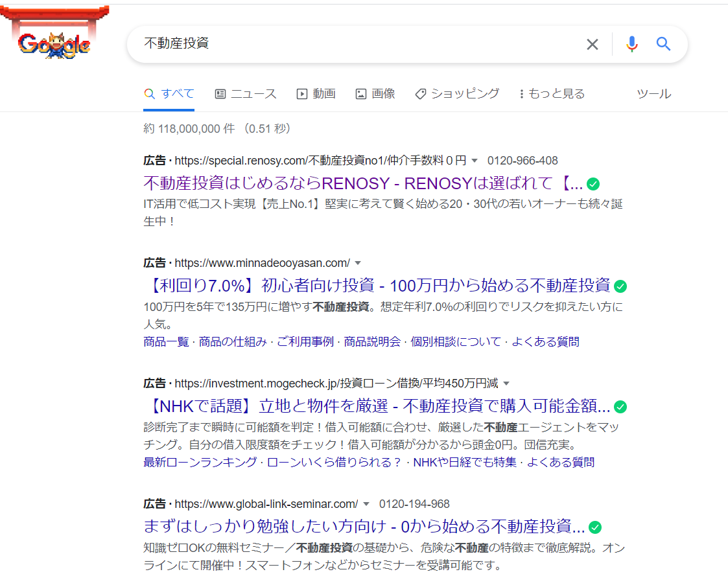Open the 商品の仕組み sitelink
This screenshot has height=574, width=728.
point(233,342)
